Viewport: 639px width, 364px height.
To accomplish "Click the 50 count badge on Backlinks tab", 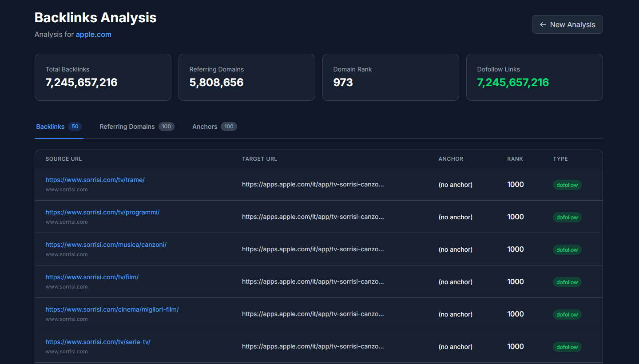I will (x=75, y=127).
